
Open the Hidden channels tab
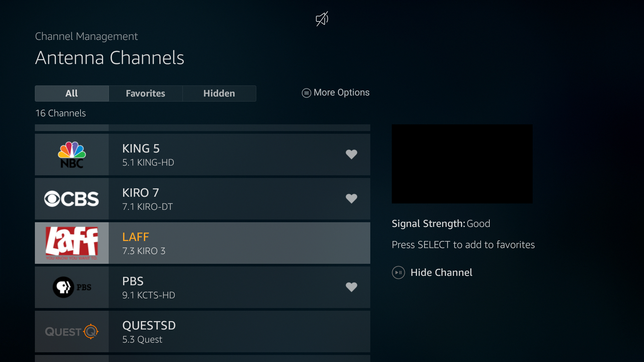click(219, 94)
